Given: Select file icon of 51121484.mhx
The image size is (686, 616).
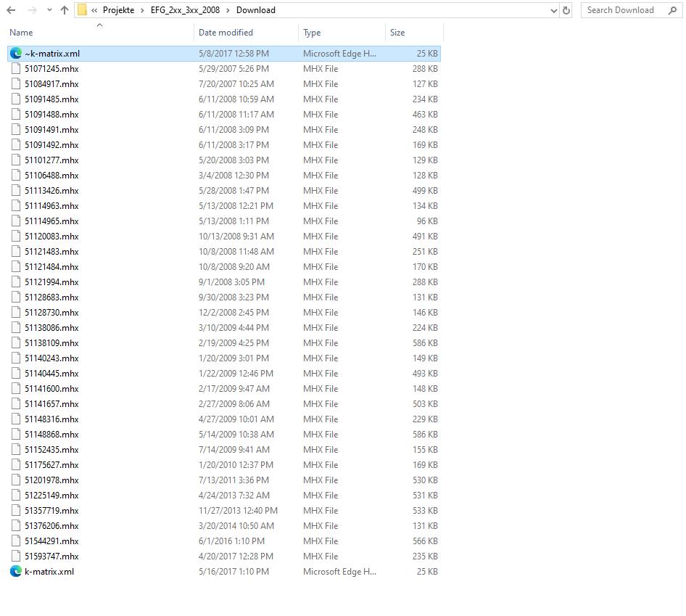Looking at the screenshot, I should [x=16, y=266].
